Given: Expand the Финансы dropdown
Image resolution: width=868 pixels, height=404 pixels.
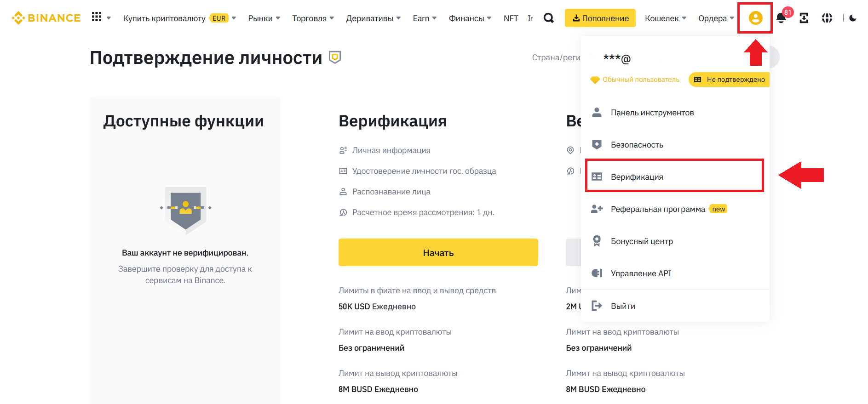Looking at the screenshot, I should coord(489,18).
